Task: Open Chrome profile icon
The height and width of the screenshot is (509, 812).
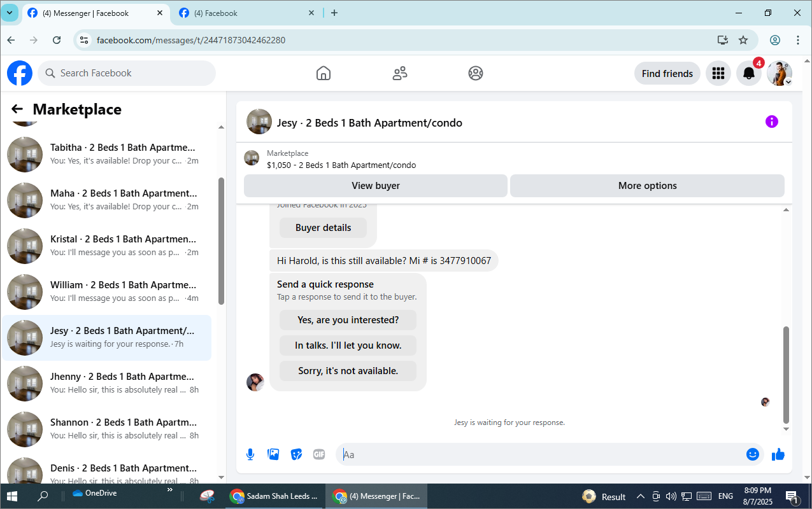Action: (x=775, y=40)
